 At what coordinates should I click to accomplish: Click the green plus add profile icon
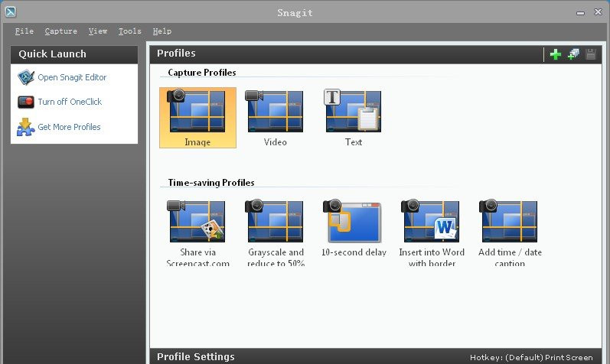point(556,54)
